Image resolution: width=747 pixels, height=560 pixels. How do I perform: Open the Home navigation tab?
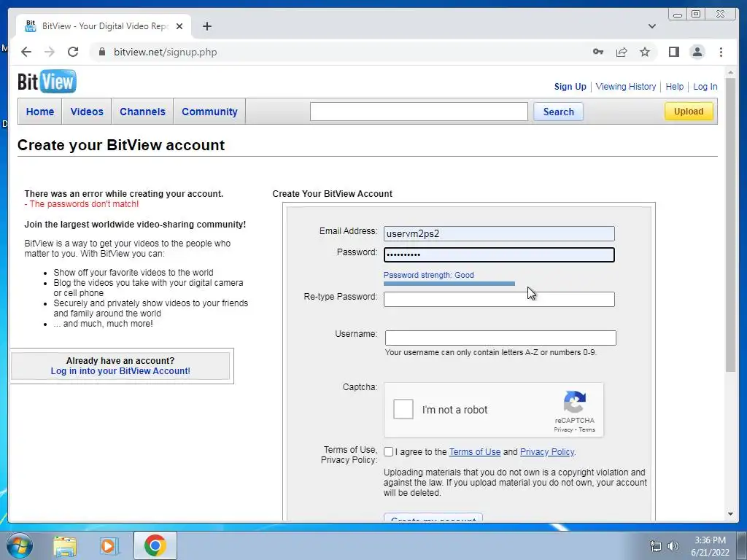click(40, 112)
